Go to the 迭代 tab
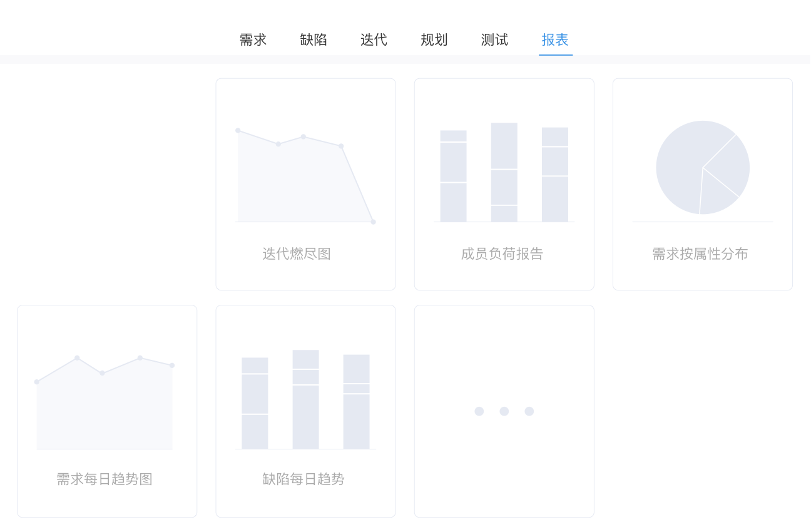The width and height of the screenshot is (811, 532). [374, 40]
